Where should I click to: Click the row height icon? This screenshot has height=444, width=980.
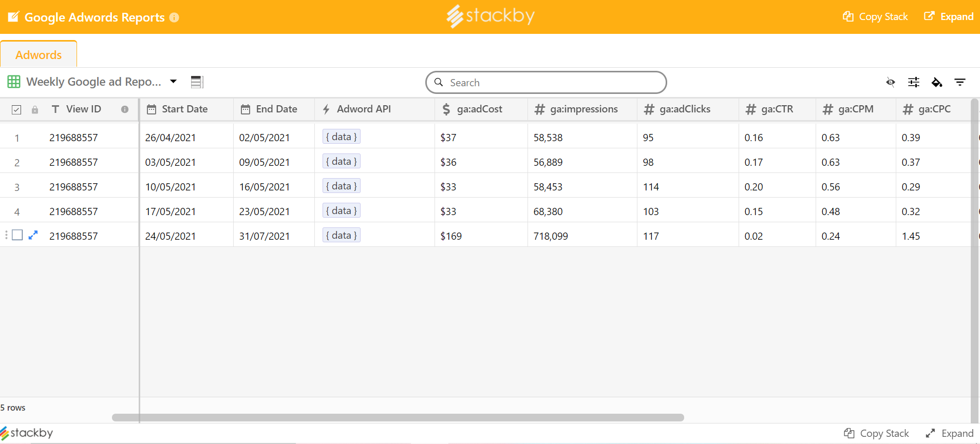[197, 82]
